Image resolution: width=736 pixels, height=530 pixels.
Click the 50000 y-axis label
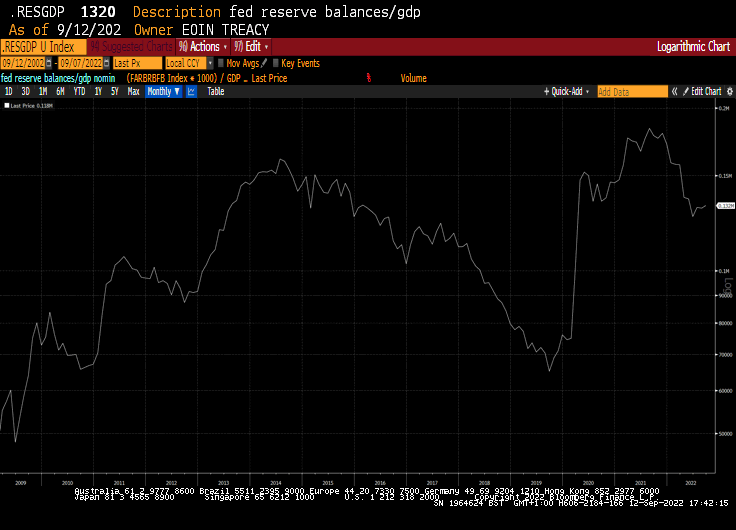[725, 434]
